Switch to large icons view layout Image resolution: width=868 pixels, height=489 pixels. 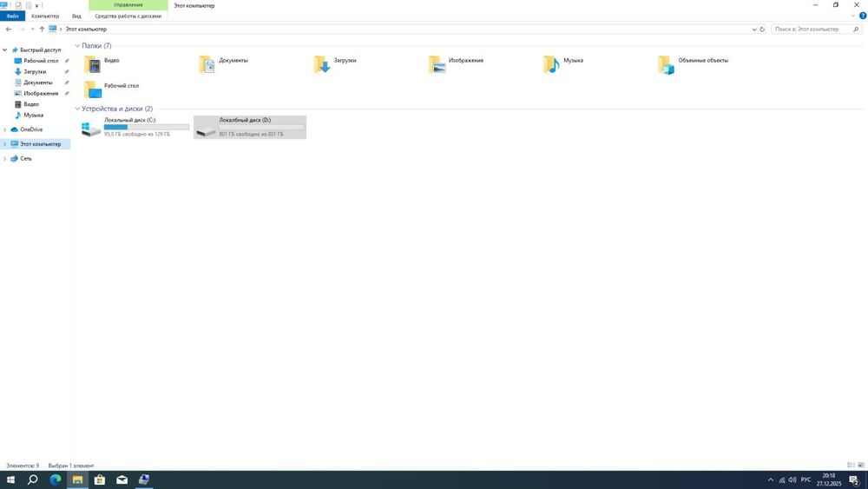(x=861, y=466)
